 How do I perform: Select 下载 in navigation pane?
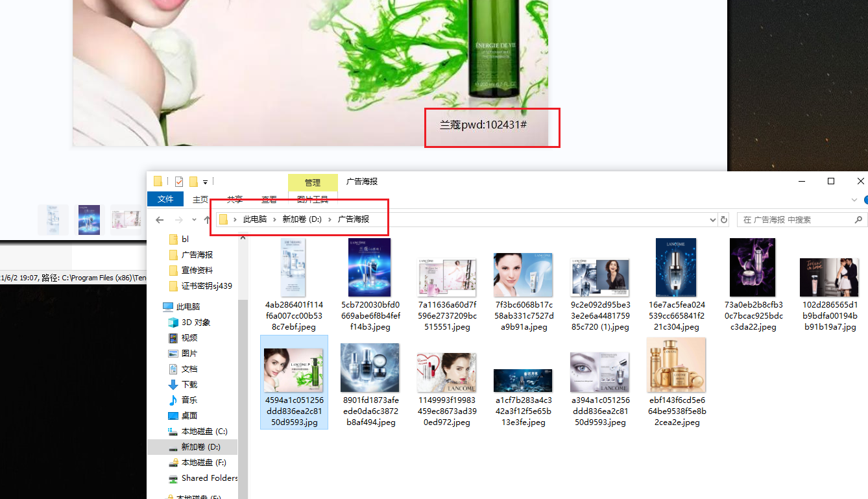(x=189, y=385)
